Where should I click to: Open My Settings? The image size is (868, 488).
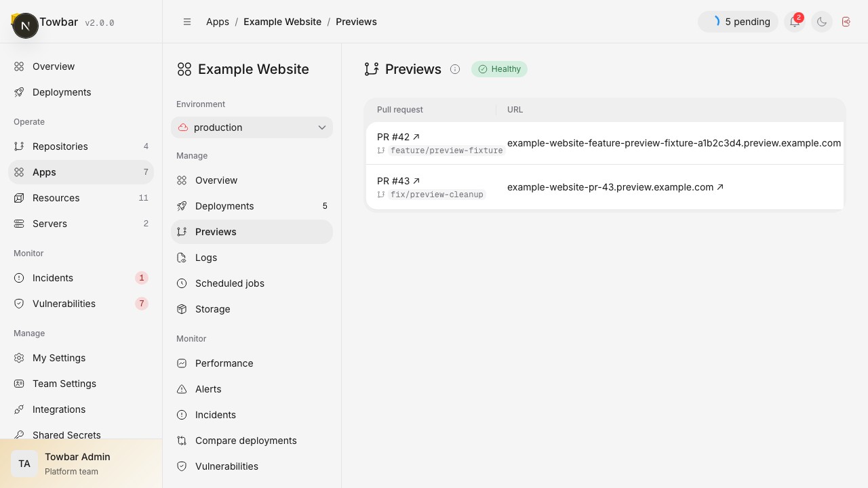[81, 358]
